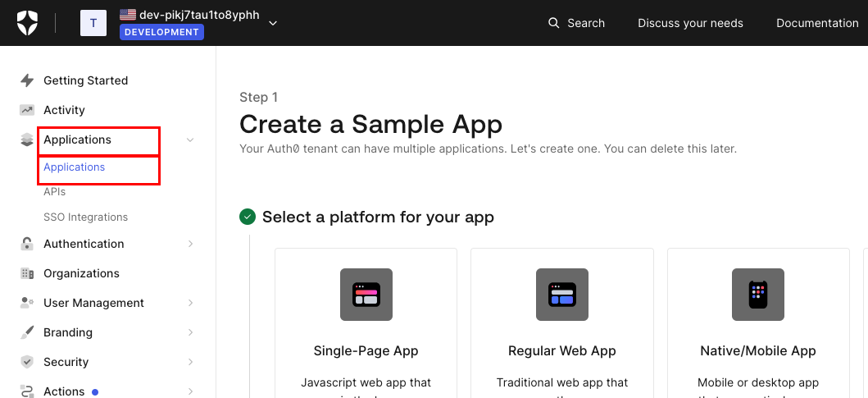
Task: Click the search magnifier icon
Action: pyautogui.click(x=554, y=23)
